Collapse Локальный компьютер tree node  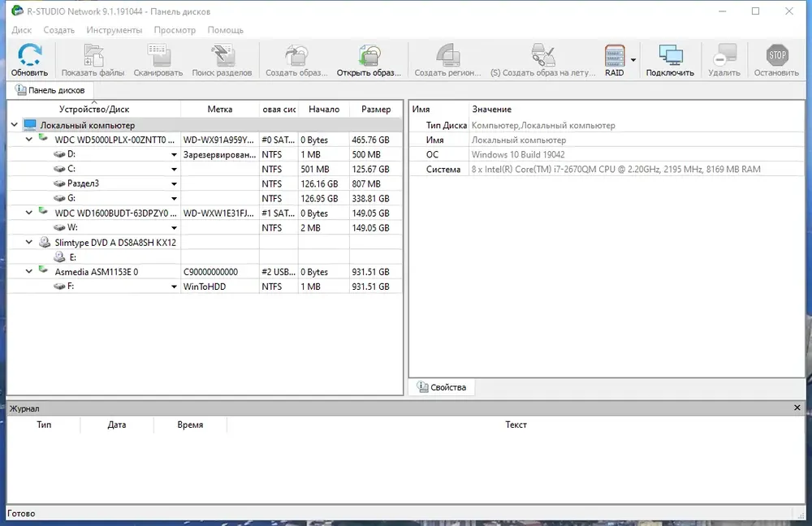click(15, 125)
